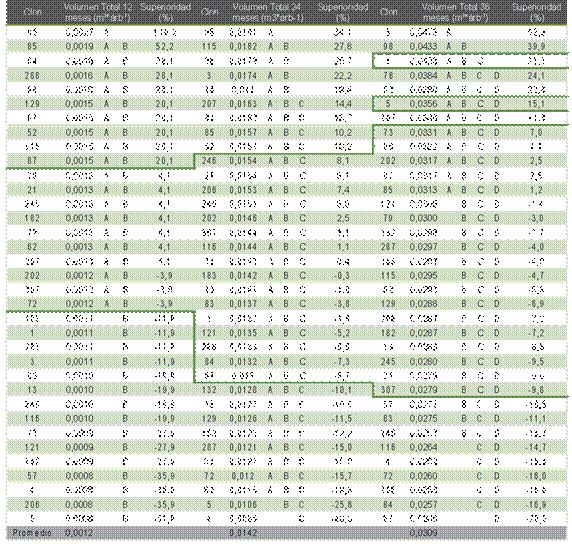Select the superiority value -3,0
The width and height of the screenshot is (572, 554).
[536, 218]
